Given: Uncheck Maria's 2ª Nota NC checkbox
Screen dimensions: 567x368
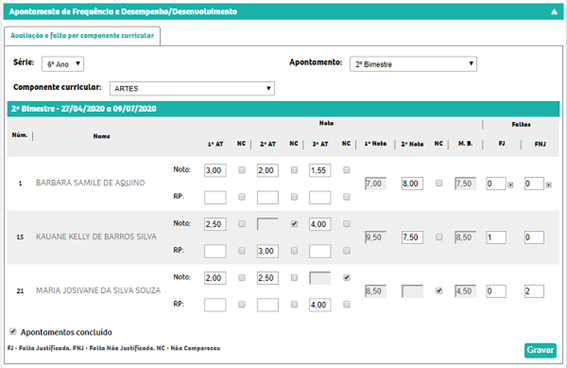Looking at the screenshot, I should 439,291.
